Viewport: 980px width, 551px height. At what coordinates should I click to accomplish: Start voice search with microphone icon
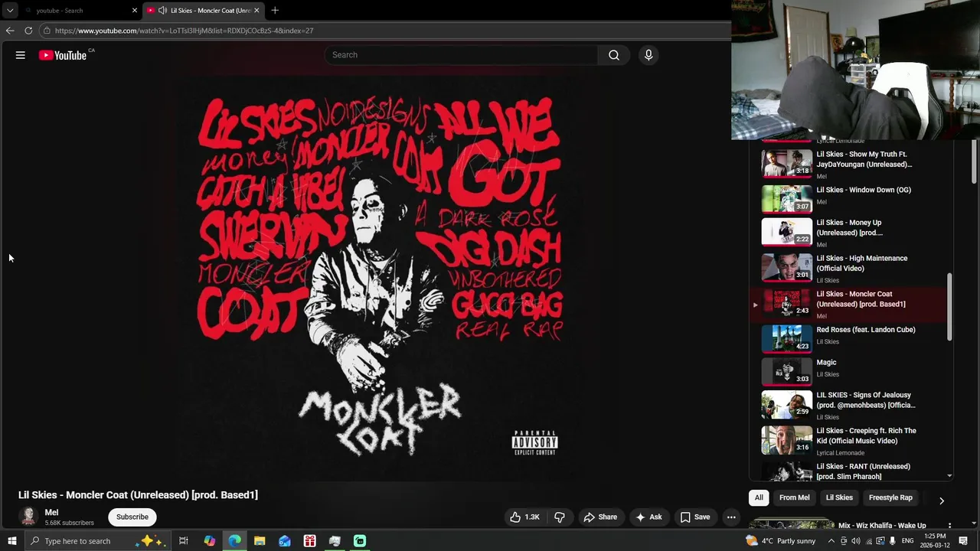[648, 55]
